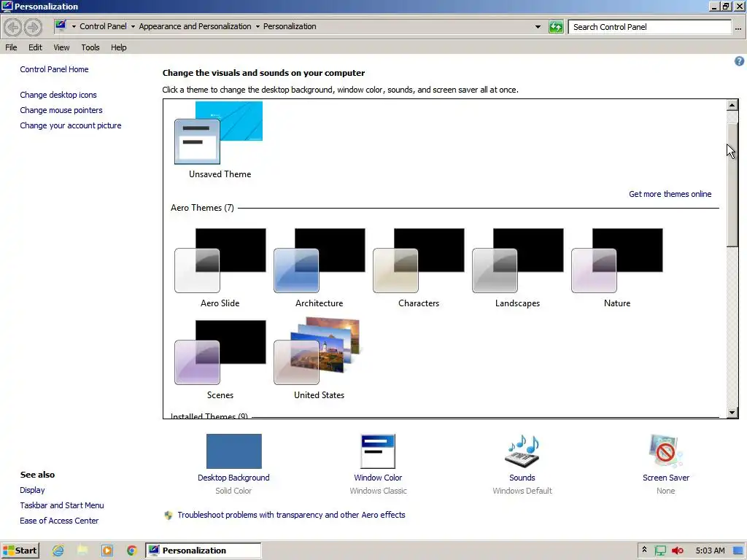This screenshot has height=560, width=747.
Task: Click the Sounds text link
Action: 522,478
